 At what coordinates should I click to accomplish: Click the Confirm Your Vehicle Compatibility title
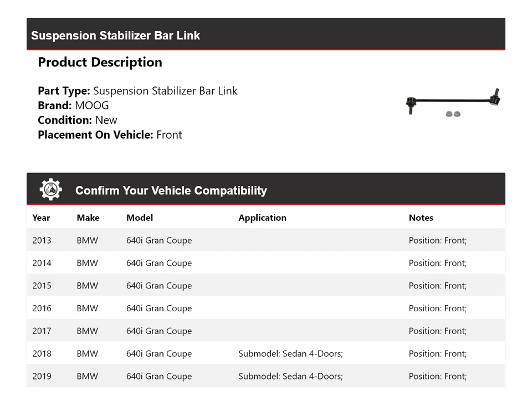click(x=171, y=190)
